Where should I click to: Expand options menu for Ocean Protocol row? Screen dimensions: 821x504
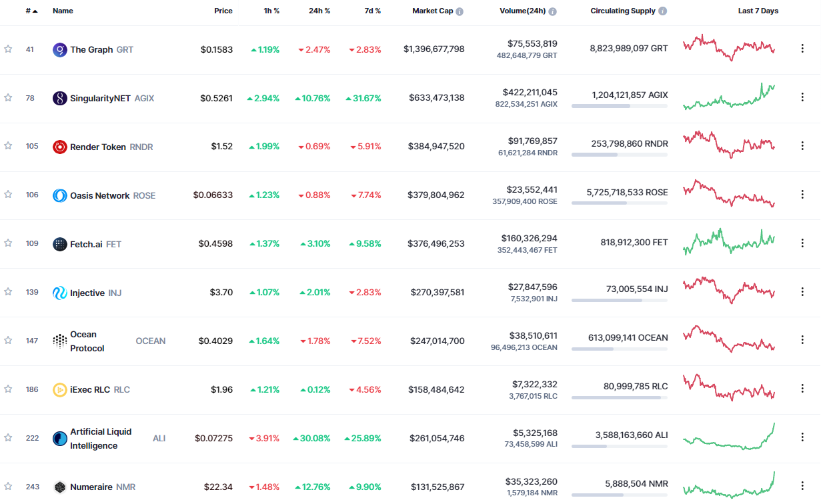[x=802, y=340]
